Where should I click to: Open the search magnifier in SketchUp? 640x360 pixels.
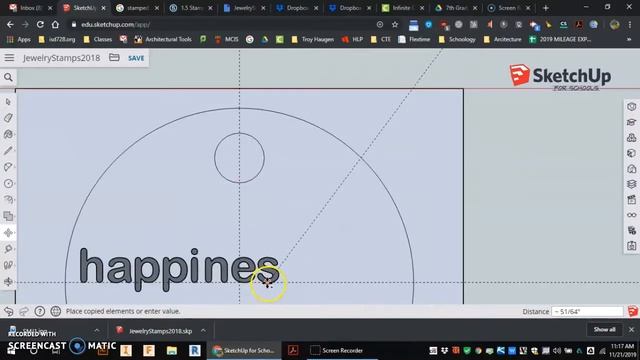[x=8, y=77]
